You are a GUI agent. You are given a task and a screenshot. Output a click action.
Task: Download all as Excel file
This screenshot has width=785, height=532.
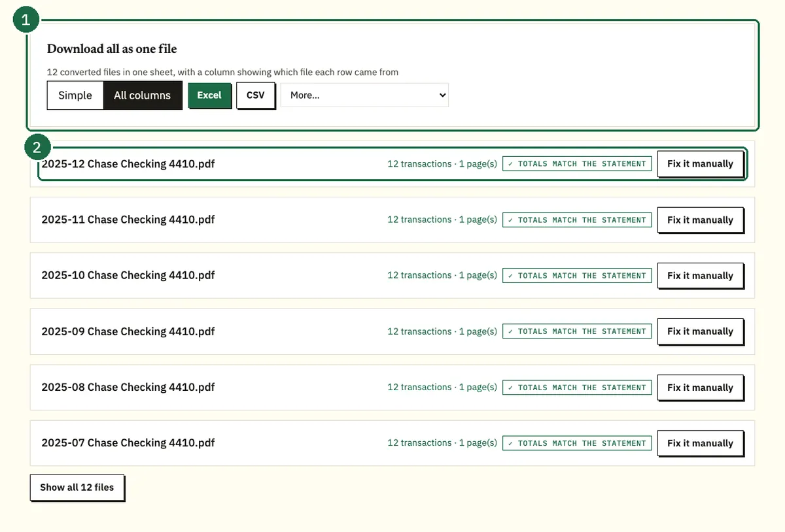(209, 95)
